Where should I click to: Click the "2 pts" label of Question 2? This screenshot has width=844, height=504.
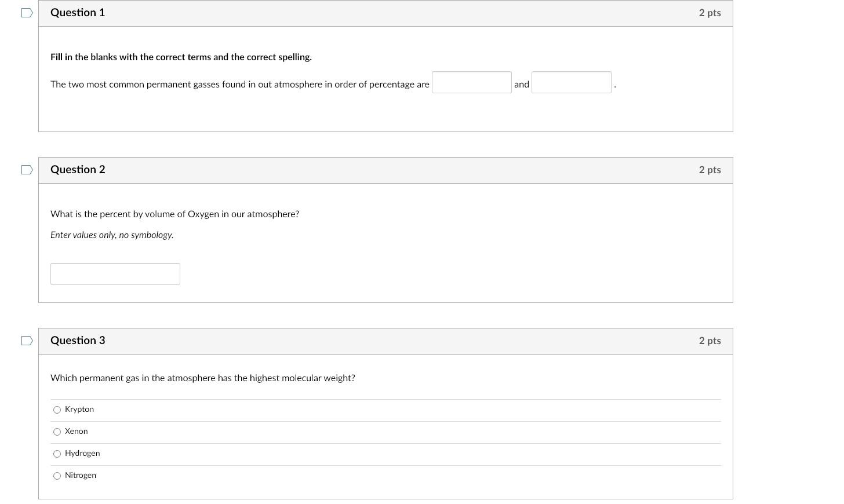(710, 170)
